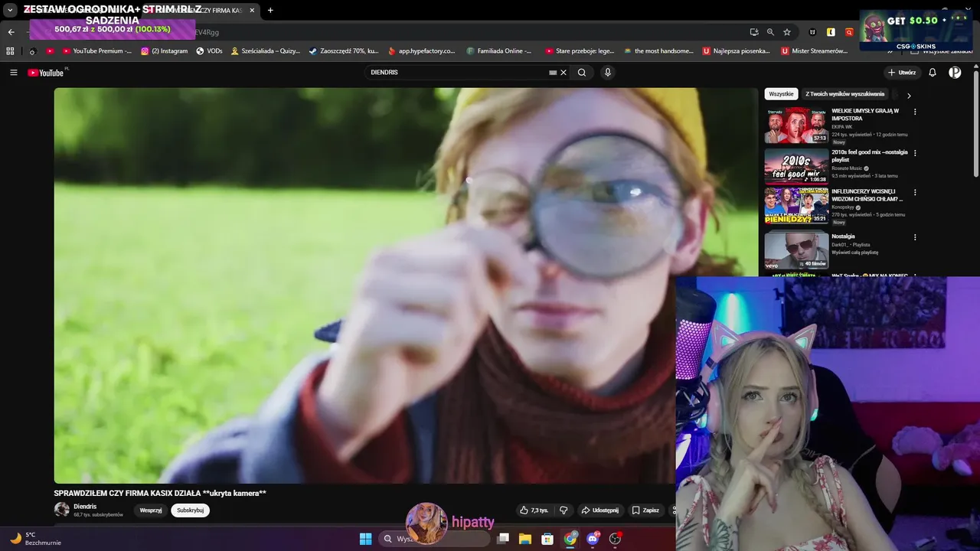This screenshot has height=551, width=980.
Task: Open Windows Start menu
Action: [366, 539]
